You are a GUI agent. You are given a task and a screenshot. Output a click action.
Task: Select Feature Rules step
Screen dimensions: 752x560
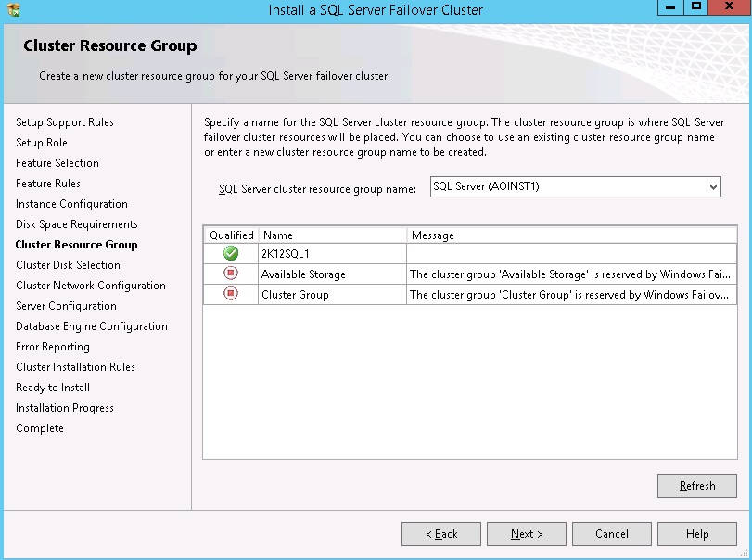48,184
